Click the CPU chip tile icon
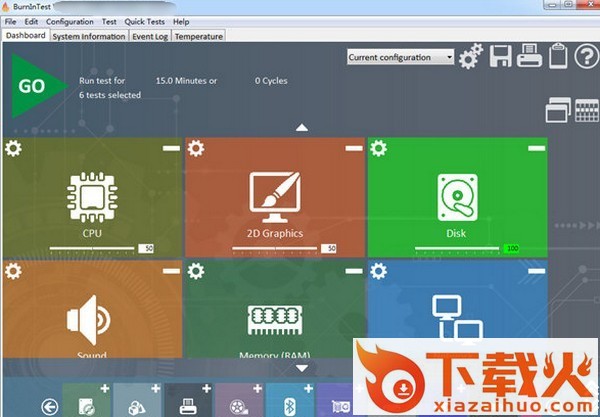This screenshot has height=417, width=600. pyautogui.click(x=92, y=197)
